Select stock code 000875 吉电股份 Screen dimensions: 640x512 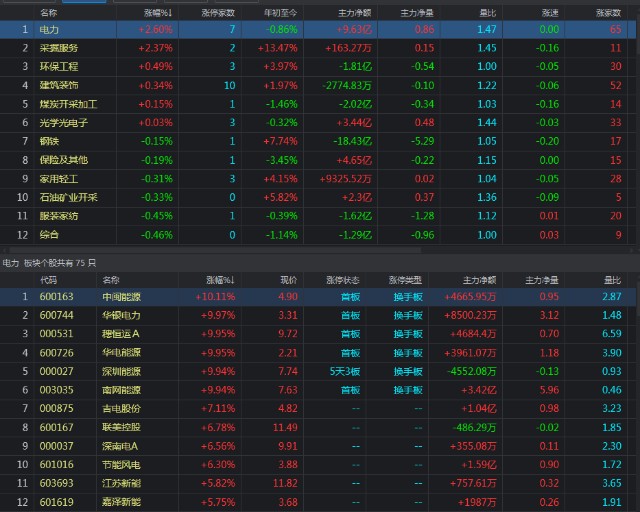tap(55, 408)
